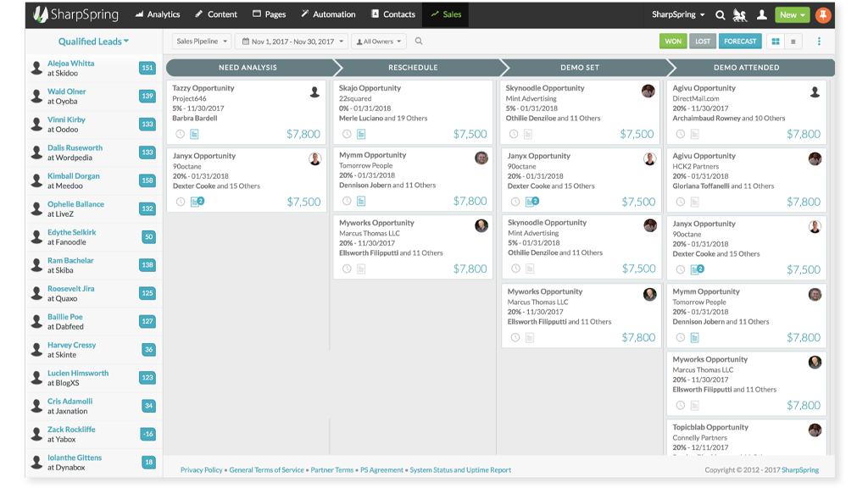Screen dimensions: 868x488
Task: Open the Privacy Policy link
Action: [202, 469]
